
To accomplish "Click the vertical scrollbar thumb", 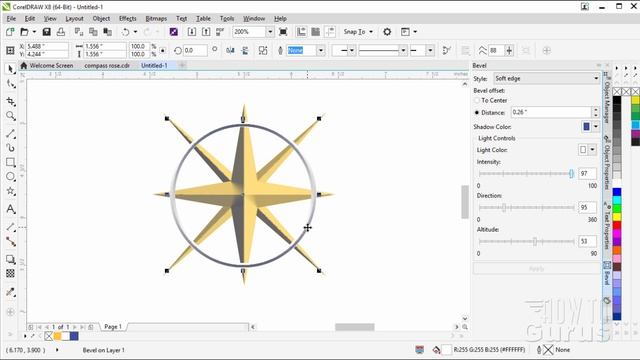I will click(465, 202).
